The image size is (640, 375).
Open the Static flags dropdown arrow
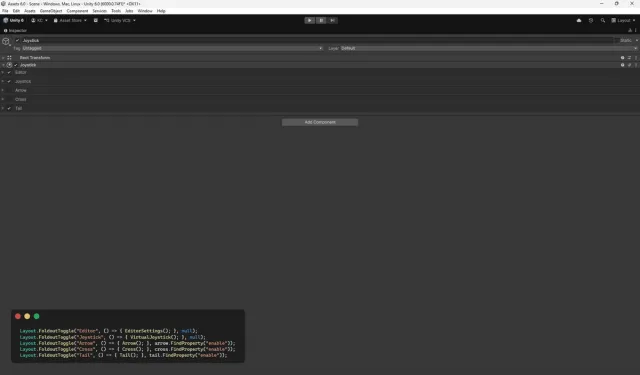[x=637, y=40]
